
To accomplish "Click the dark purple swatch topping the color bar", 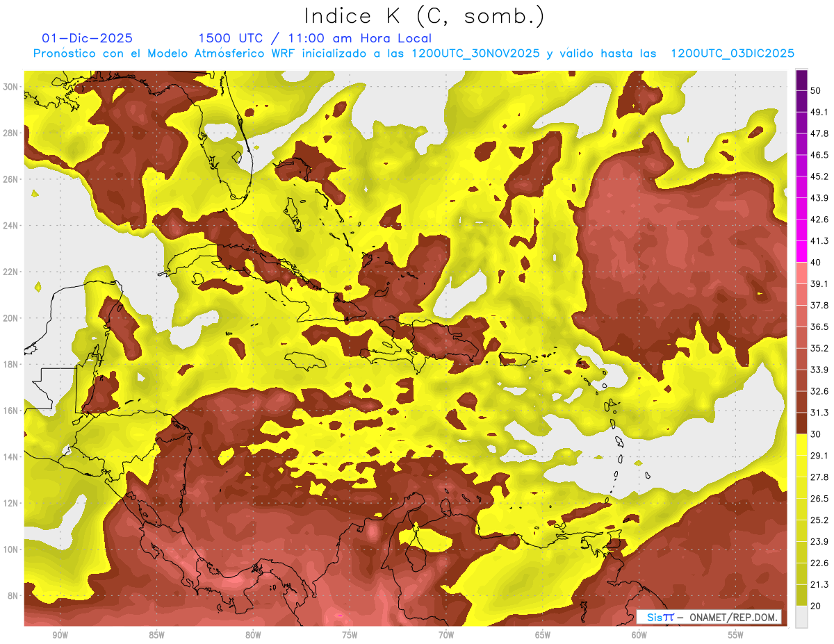I will [801, 80].
